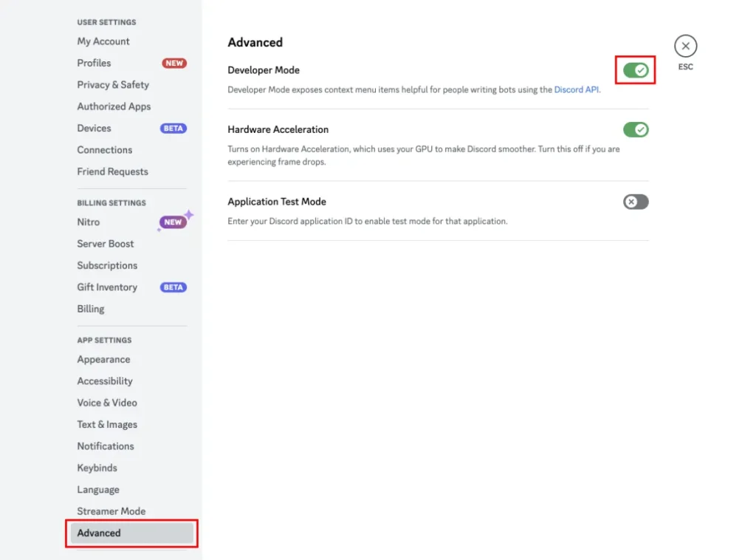The width and height of the screenshot is (756, 560).
Task: Open Keybinds settings
Action: click(x=97, y=468)
